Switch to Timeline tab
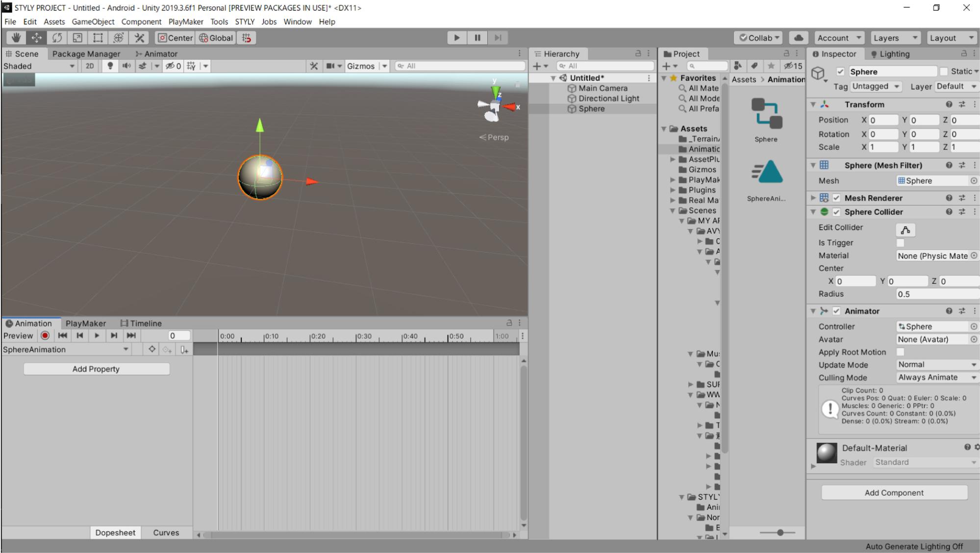 click(x=141, y=324)
